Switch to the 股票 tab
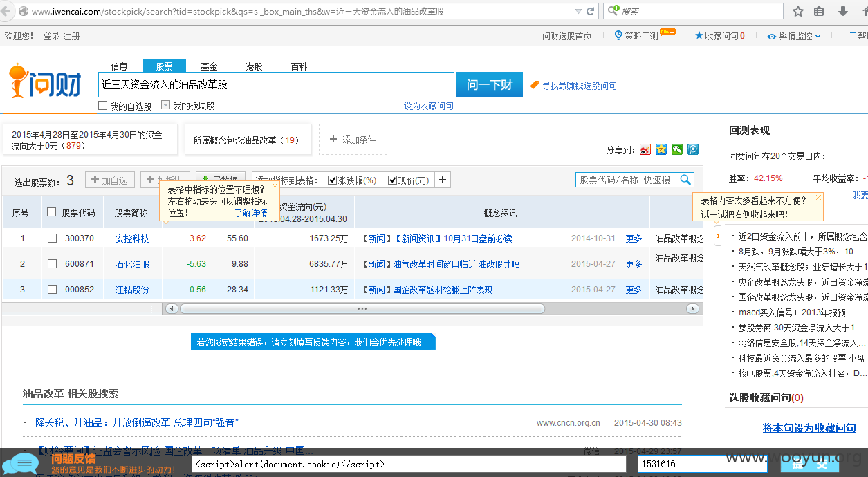Screen dimensions: 868x477 point(165,66)
